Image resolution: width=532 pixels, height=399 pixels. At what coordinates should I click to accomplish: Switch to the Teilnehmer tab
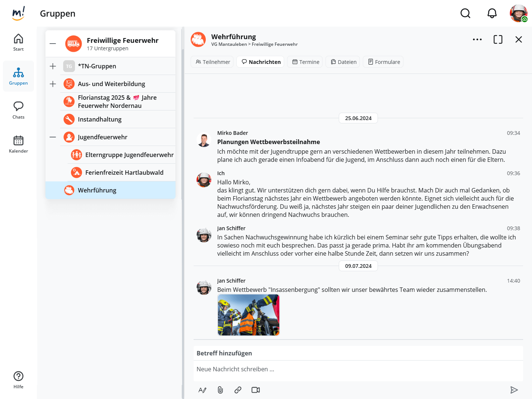click(212, 62)
